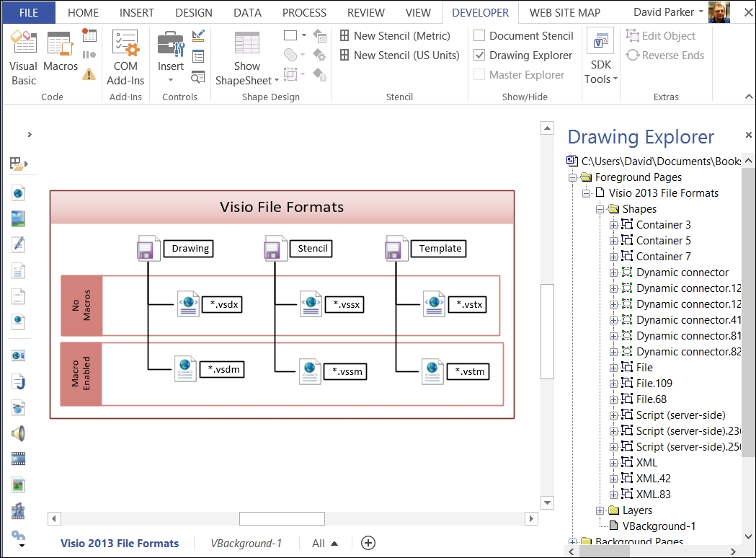
Task: Click New Stencil (Metric) button
Action: point(395,36)
